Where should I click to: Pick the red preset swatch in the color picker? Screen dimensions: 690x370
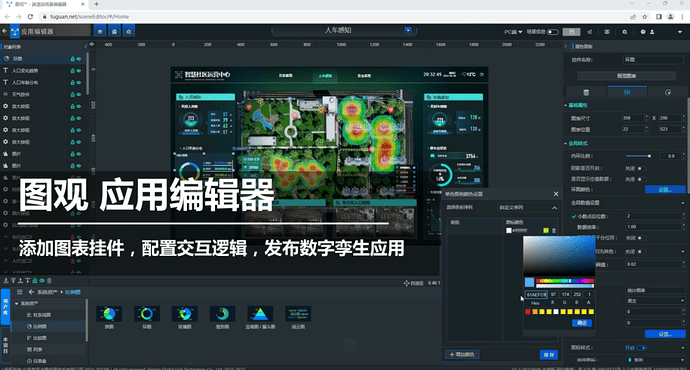[x=528, y=312]
